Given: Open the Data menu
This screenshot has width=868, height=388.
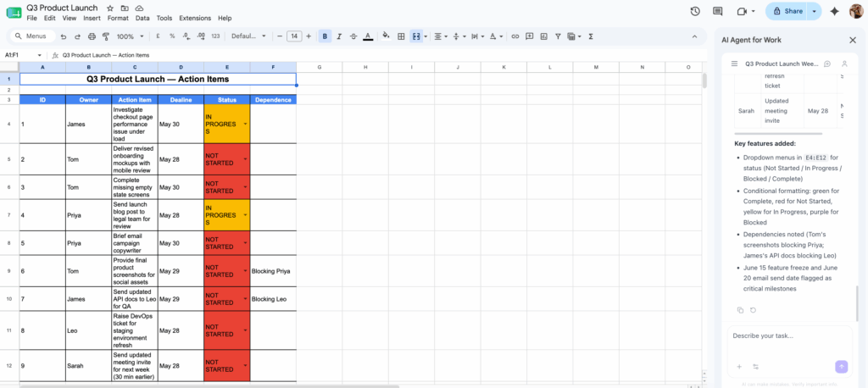Looking at the screenshot, I should (x=142, y=19).
